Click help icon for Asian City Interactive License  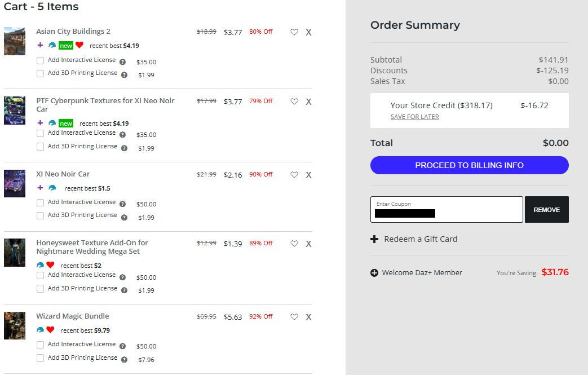pyautogui.click(x=123, y=62)
